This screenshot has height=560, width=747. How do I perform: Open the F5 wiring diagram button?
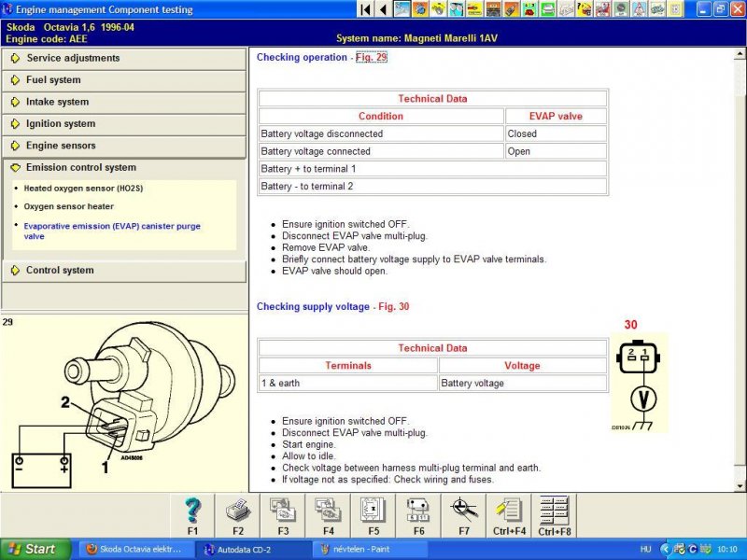373,516
